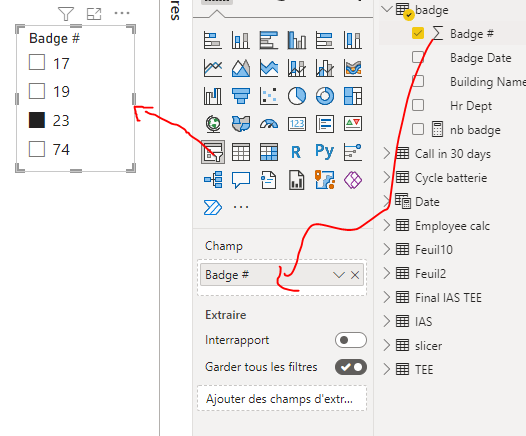The image size is (526, 436).
Task: Click the slicer visual icon
Action: tap(213, 152)
